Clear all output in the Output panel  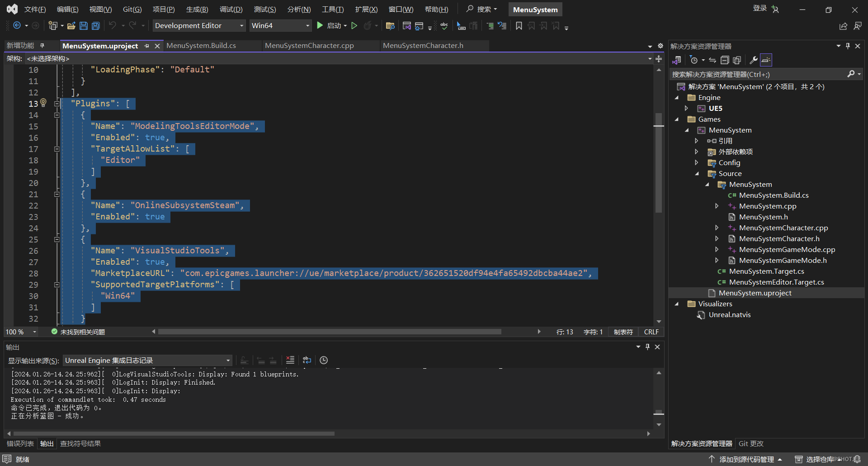[x=290, y=360]
